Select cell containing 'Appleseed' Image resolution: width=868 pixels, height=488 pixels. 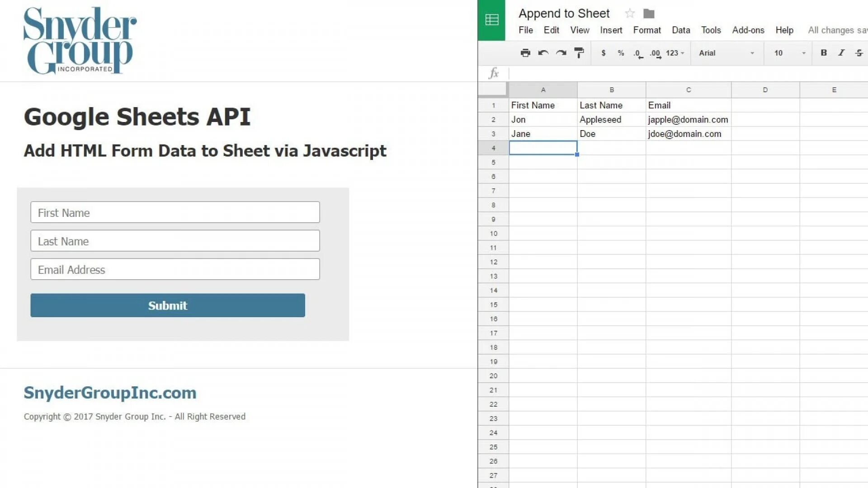(x=612, y=119)
